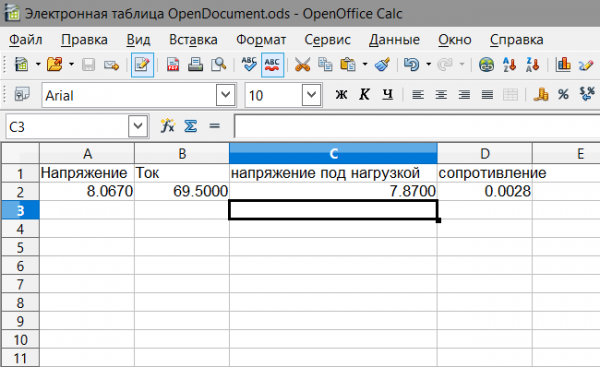Image resolution: width=600 pixels, height=367 pixels.
Task: Click the Cut scissors icon
Action: coord(302,65)
